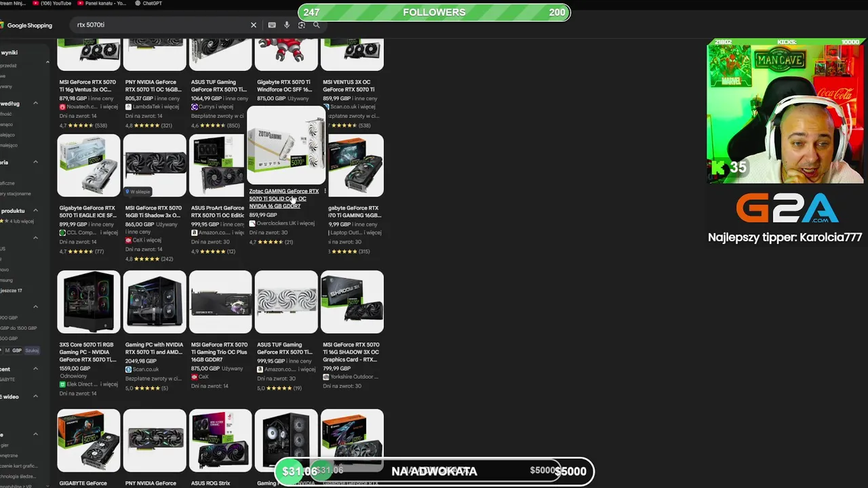Start voice search with the microphone icon
Screen dimensions: 868x488
tap(287, 25)
